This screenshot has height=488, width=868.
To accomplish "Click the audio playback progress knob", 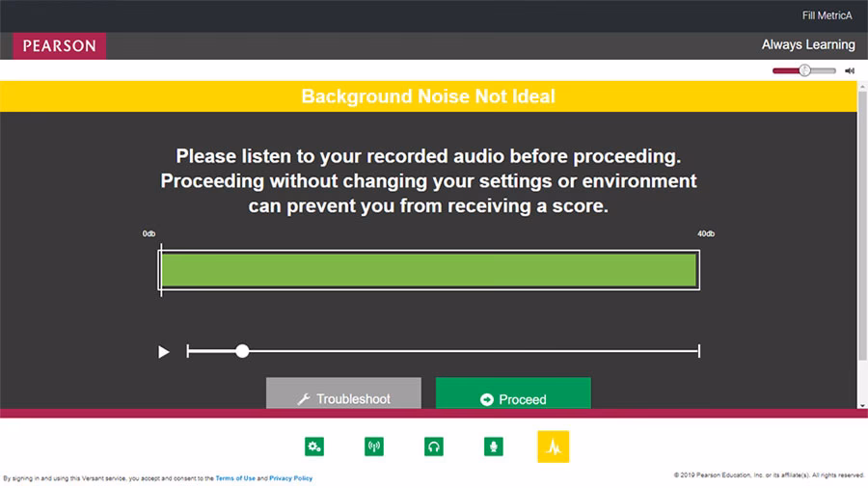I will [x=242, y=351].
